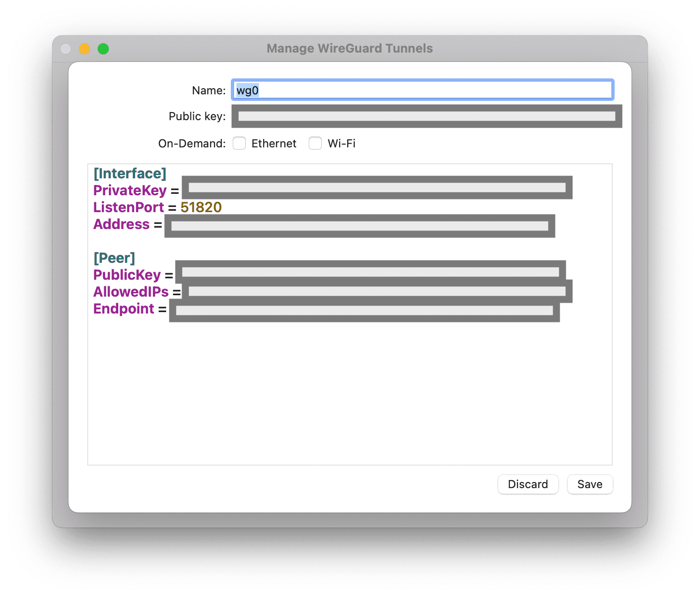Zoom the window with the green button
Image resolution: width=700 pixels, height=597 pixels.
coord(103,49)
